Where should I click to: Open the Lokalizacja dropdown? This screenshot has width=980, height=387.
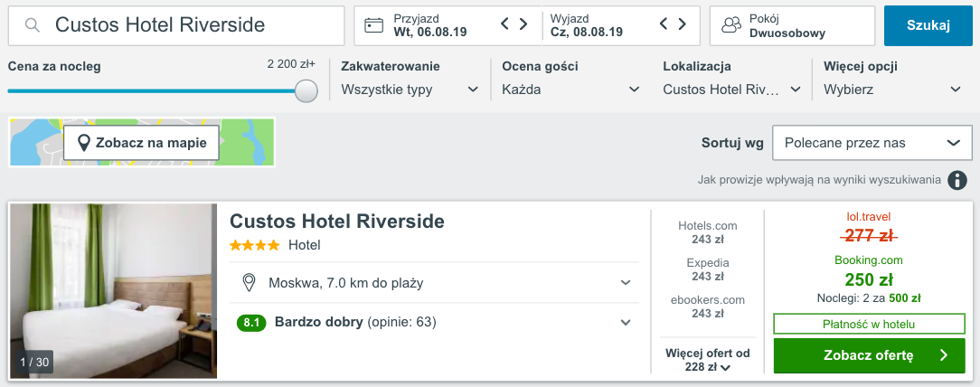point(732,90)
